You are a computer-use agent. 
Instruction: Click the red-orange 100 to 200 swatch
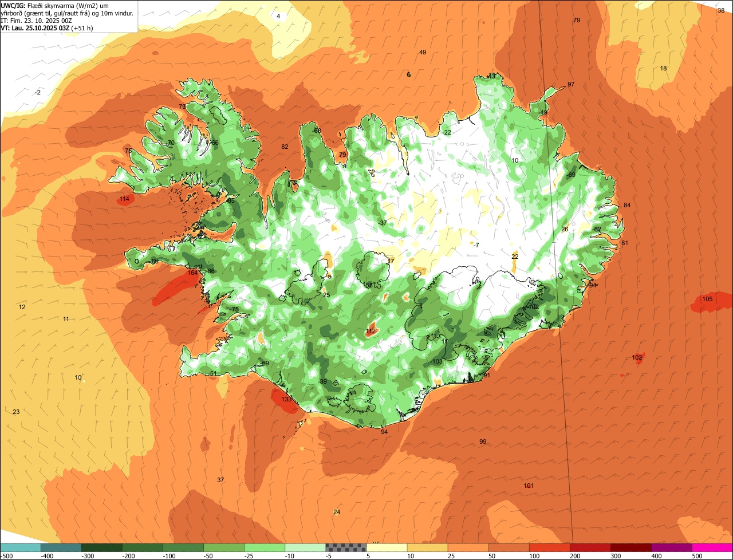[x=549, y=547]
